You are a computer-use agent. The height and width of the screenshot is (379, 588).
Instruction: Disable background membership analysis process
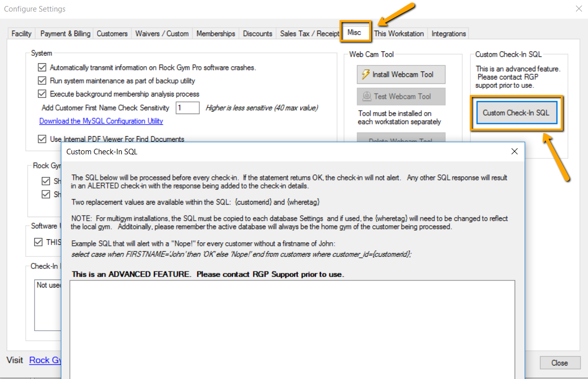click(x=42, y=94)
